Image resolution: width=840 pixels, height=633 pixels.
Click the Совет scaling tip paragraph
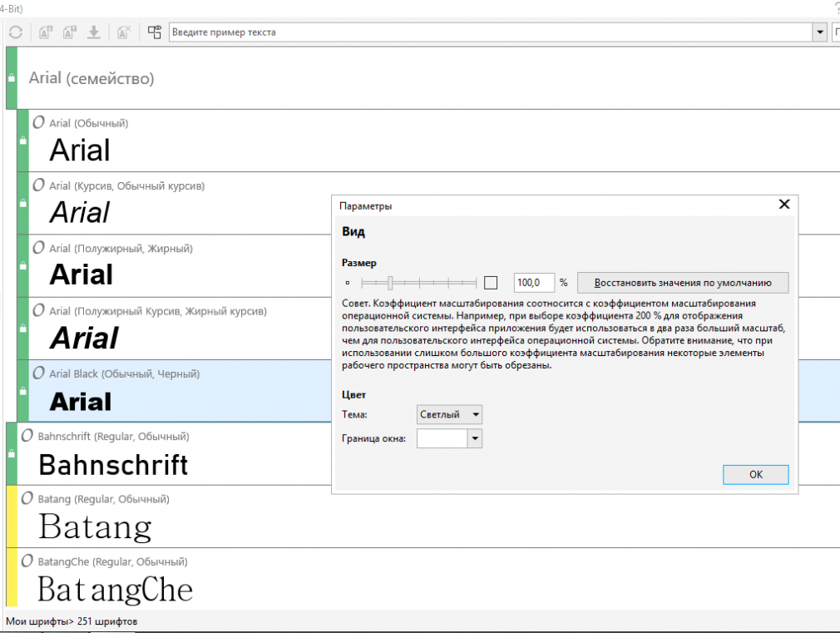564,334
